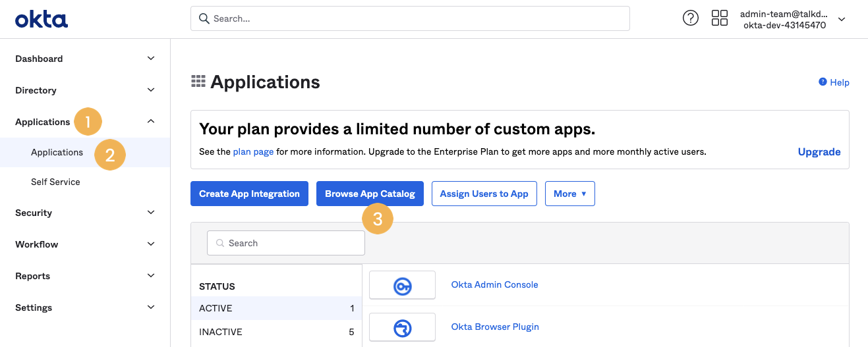Select Settings in the sidebar

tap(34, 307)
